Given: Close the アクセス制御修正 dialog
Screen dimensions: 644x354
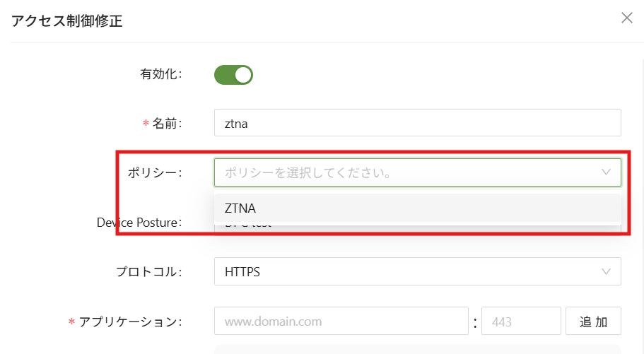Looking at the screenshot, I should click(x=626, y=18).
